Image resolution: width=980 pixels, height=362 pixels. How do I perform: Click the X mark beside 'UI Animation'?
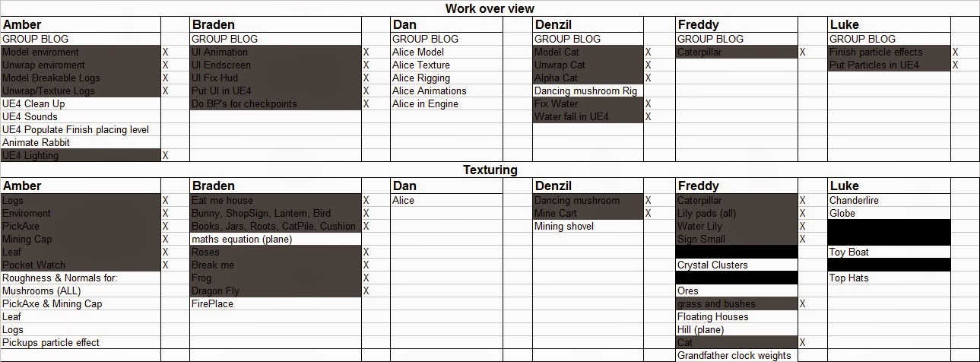point(366,52)
